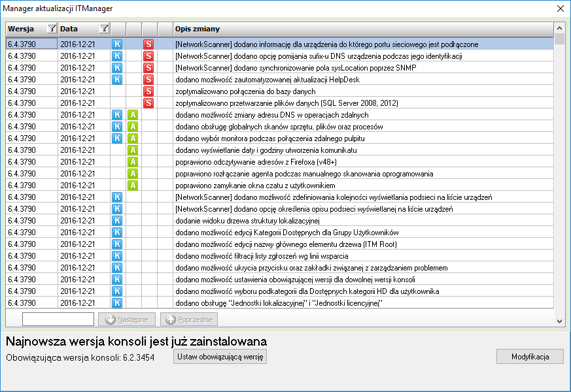Click the red S icon in the SQL Server row
571x392 pixels.
point(149,103)
